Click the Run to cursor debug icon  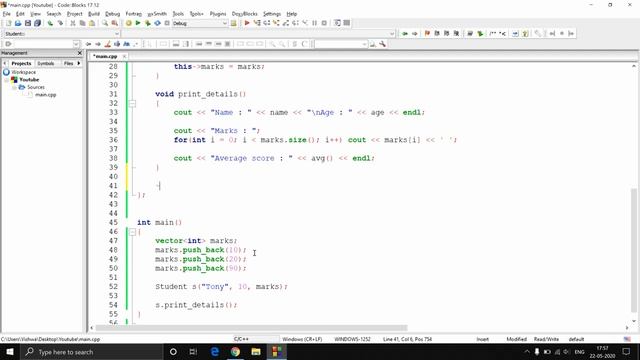257,23
